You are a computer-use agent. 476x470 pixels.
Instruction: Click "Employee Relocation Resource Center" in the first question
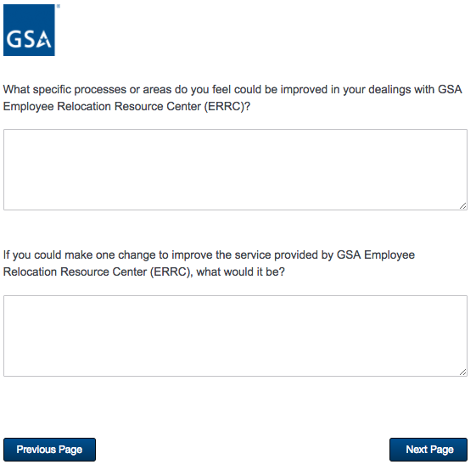pyautogui.click(x=102, y=107)
